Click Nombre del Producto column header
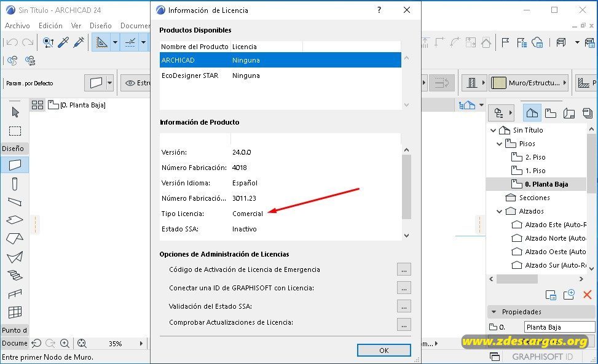 [x=194, y=47]
